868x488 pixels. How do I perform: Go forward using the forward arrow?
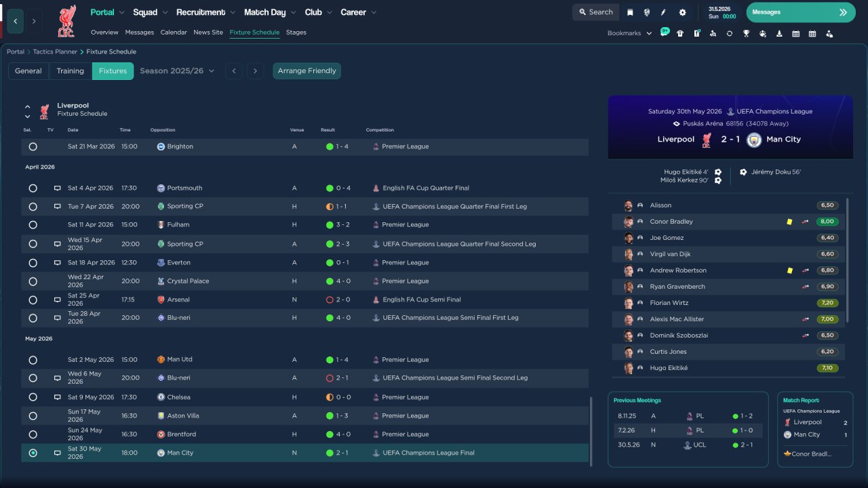click(x=34, y=21)
